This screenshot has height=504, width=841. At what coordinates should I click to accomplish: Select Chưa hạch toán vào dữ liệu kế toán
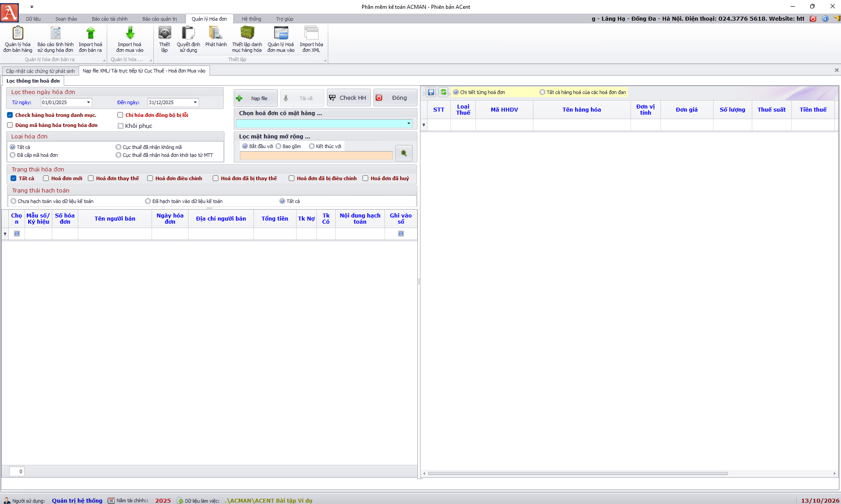[x=14, y=201]
